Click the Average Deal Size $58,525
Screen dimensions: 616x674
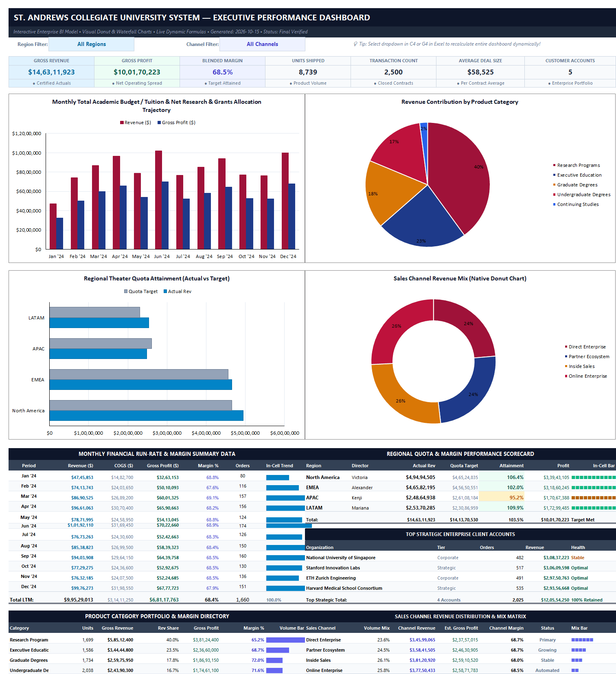(480, 72)
